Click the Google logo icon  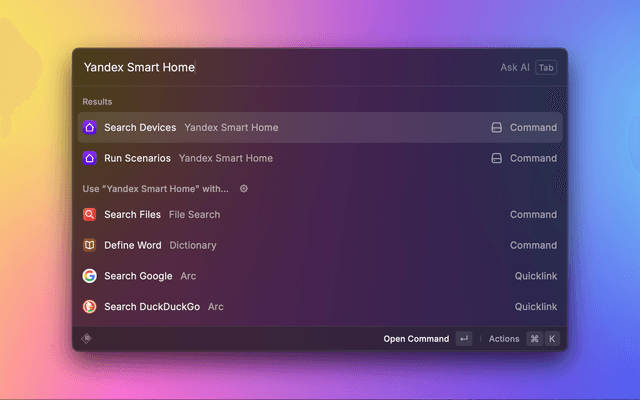click(90, 276)
